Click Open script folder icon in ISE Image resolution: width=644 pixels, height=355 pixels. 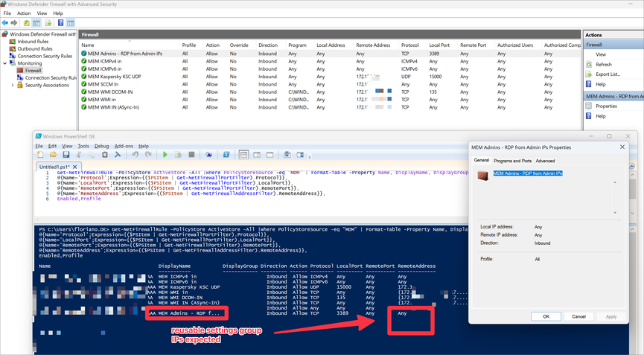[53, 155]
